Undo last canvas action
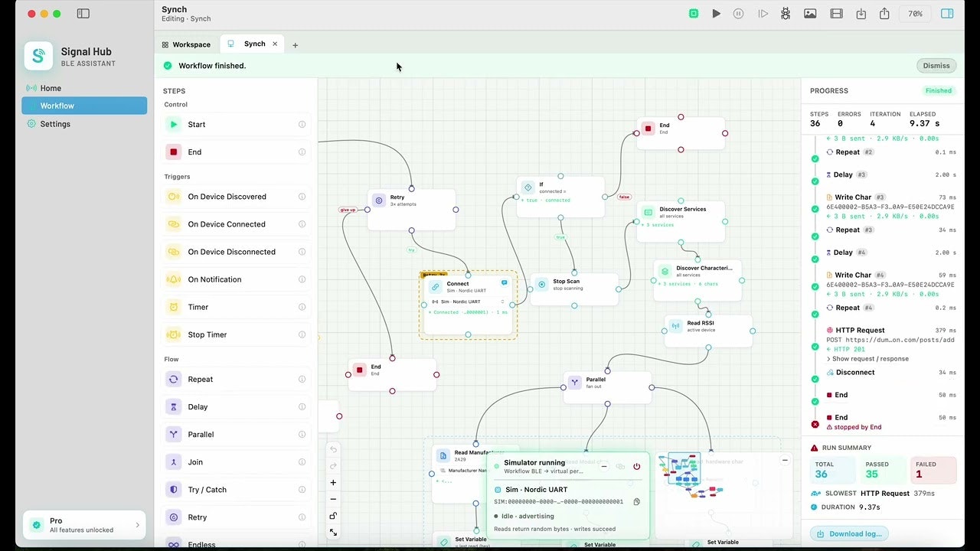 pos(333,449)
